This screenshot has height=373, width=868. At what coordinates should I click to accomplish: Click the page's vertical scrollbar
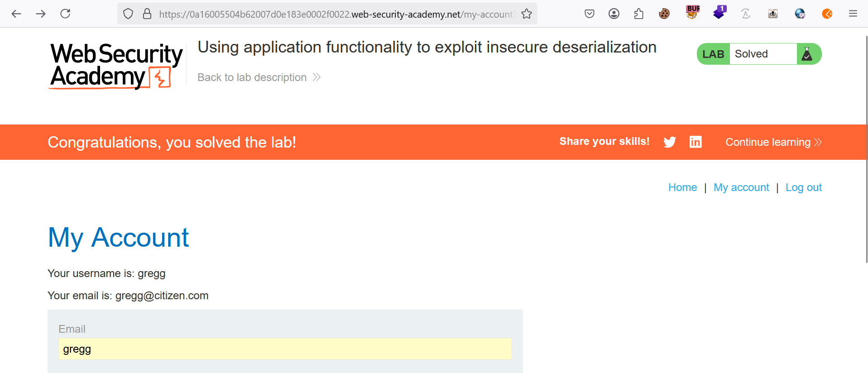(866, 149)
